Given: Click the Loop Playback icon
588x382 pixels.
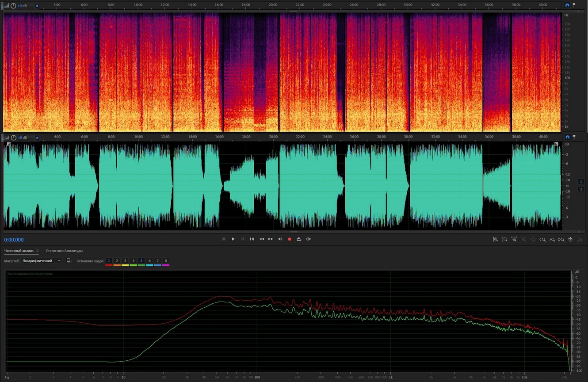Looking at the screenshot, I should (299, 239).
